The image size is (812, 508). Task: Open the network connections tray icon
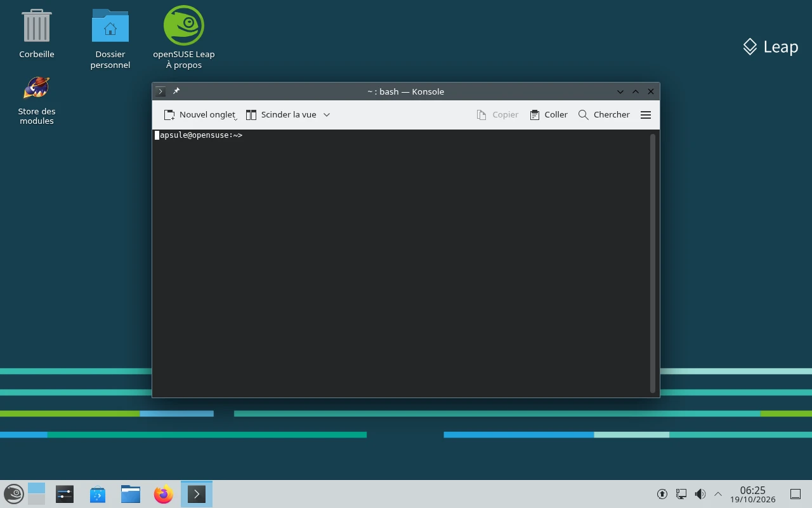click(x=681, y=494)
